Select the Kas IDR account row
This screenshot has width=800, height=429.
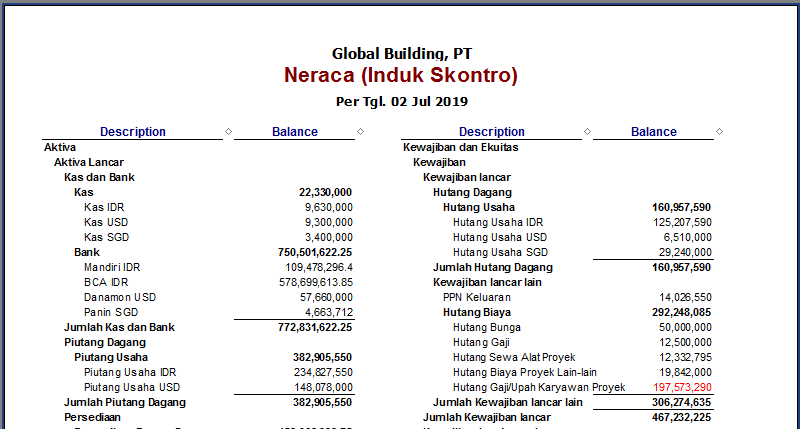[107, 207]
